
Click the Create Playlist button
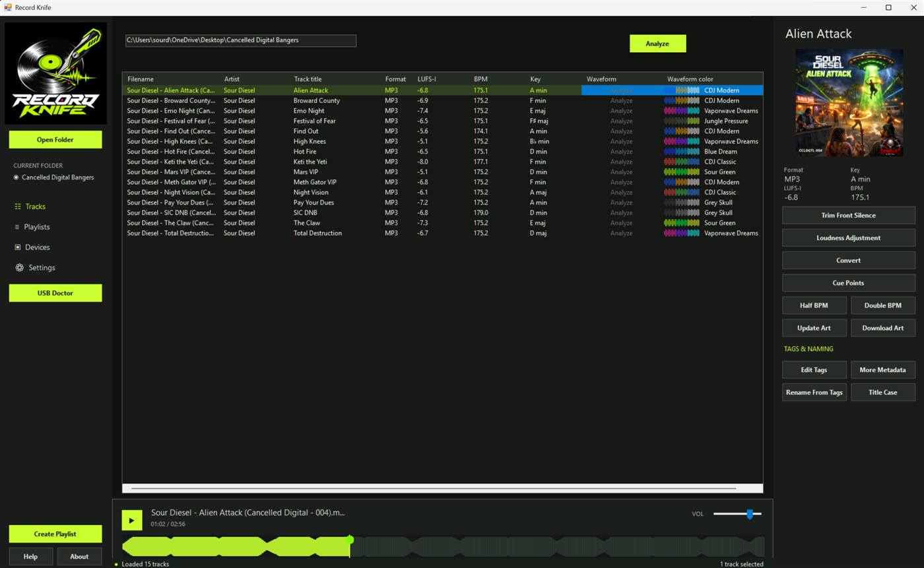click(55, 534)
